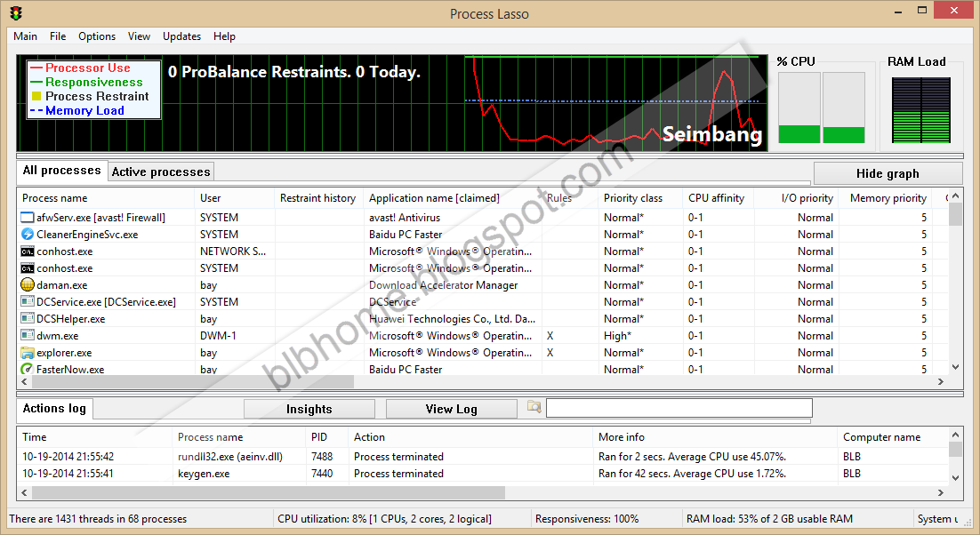Click actions log horizontal scrollbar right arrow
Image resolution: width=980 pixels, height=535 pixels.
(x=941, y=492)
